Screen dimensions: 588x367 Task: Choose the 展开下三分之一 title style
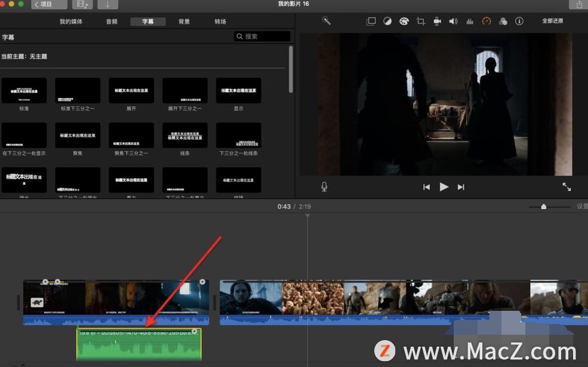185,90
